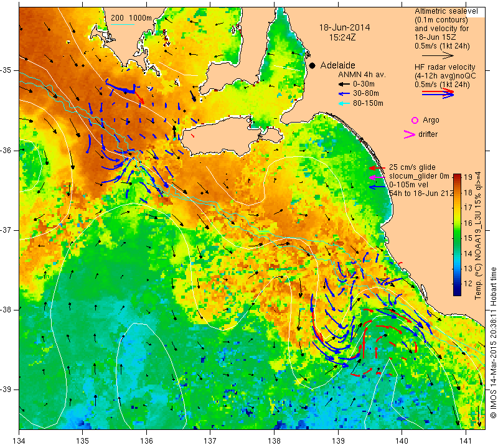Click the '-36' latitude axis label
Image resolution: width=498 pixels, height=448 pixels.
click(6, 150)
